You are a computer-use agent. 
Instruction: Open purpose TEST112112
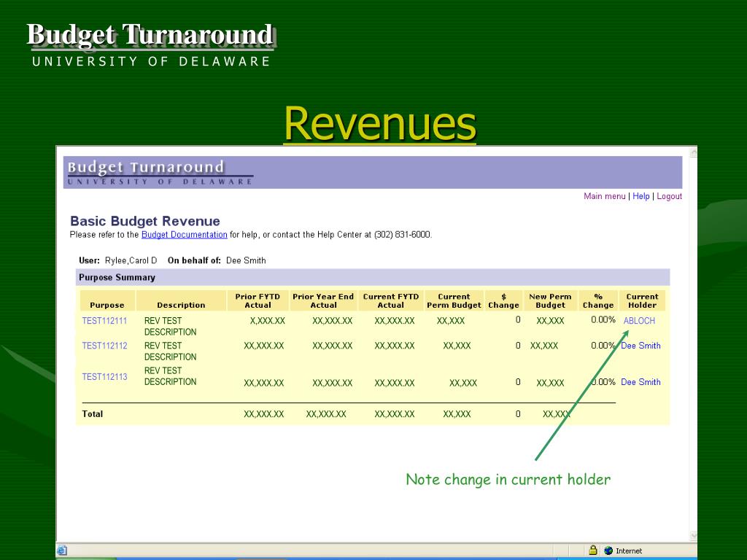tap(104, 346)
